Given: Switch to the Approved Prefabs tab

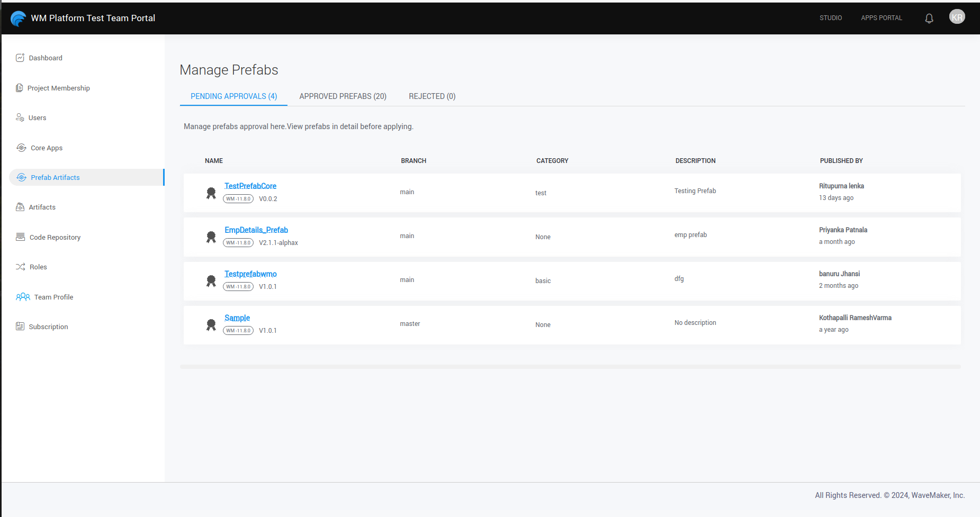Looking at the screenshot, I should pos(343,96).
